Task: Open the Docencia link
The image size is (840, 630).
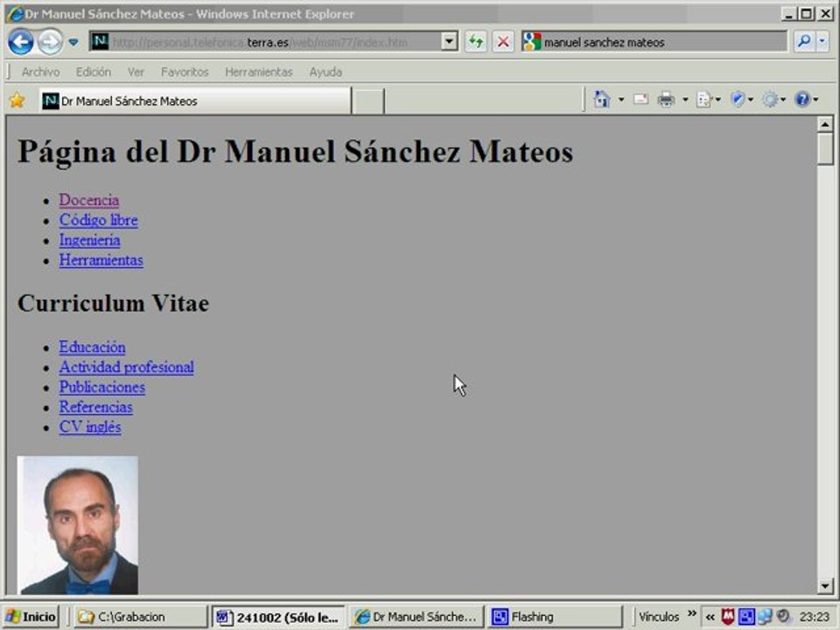Action: coord(89,199)
